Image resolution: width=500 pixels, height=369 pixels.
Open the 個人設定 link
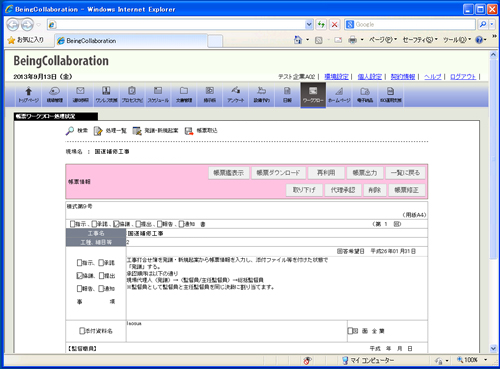pyautogui.click(x=370, y=77)
